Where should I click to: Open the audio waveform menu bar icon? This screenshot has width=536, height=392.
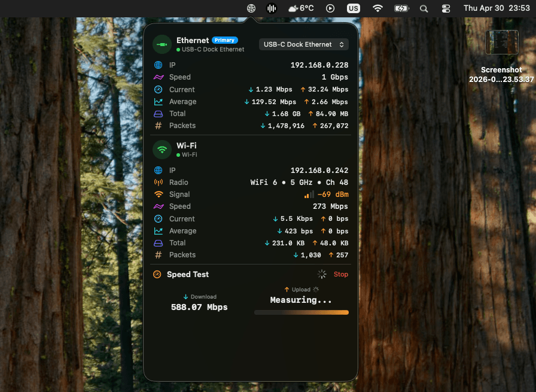coord(272,8)
